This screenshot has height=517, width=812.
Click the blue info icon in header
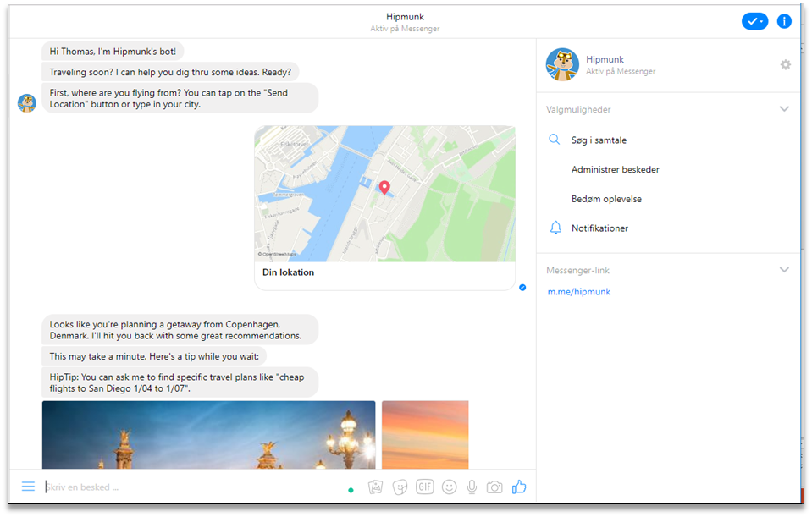[784, 21]
